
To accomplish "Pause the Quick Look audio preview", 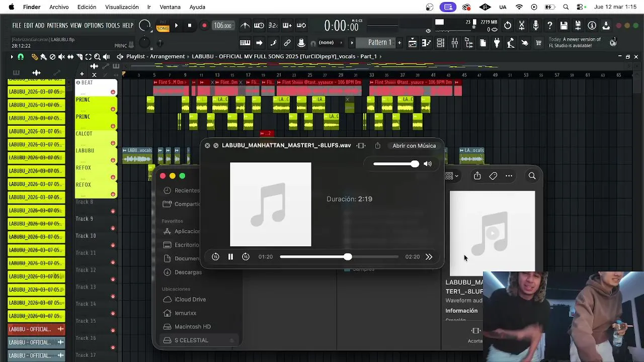I will click(230, 257).
